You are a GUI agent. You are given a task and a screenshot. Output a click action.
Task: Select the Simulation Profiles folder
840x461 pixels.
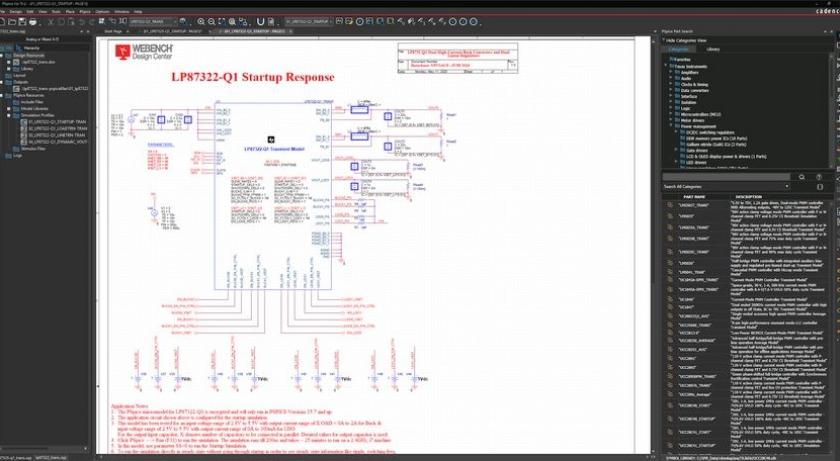coord(36,115)
